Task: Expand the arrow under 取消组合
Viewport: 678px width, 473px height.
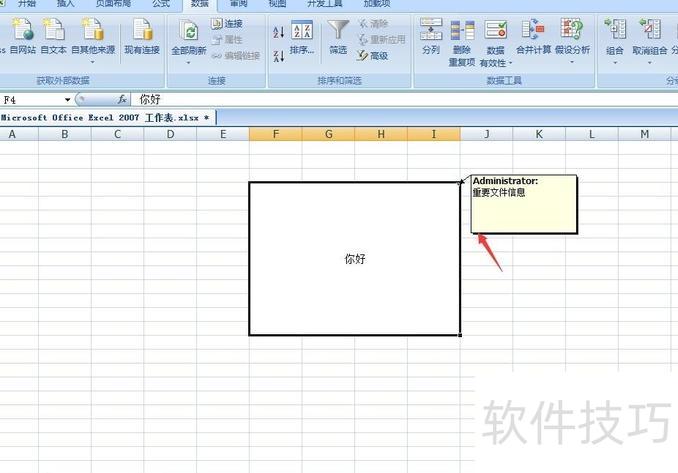Action: [x=649, y=63]
